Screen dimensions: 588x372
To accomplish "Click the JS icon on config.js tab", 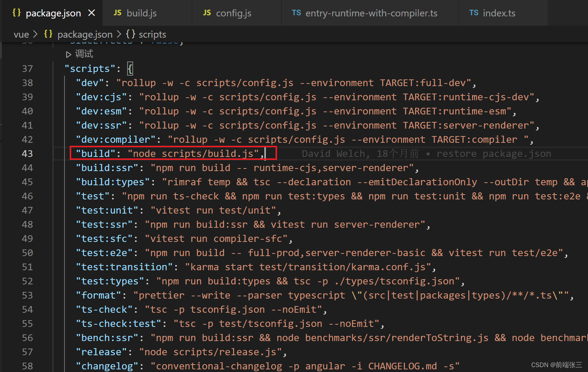I will pos(207,13).
